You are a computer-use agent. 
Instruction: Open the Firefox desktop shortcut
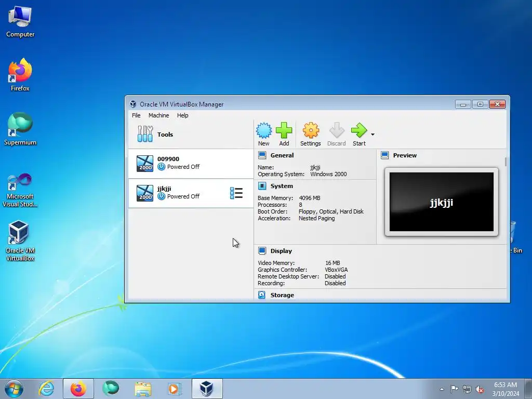coord(20,75)
